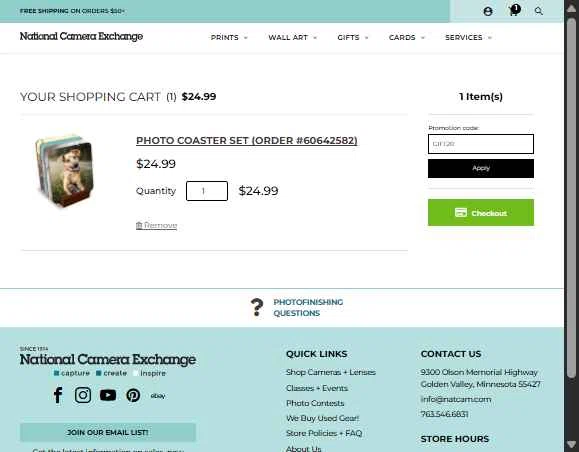Expand the Wall Art dropdown menu
The width and height of the screenshot is (579, 452).
(x=292, y=38)
